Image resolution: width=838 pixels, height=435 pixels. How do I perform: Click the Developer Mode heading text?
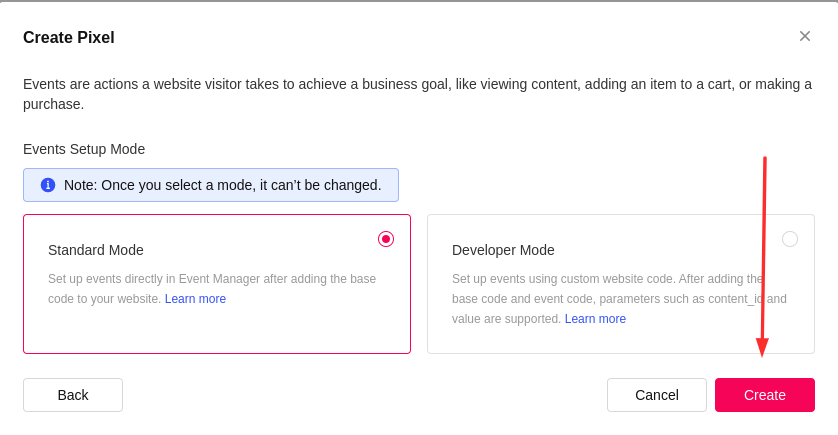coord(503,250)
